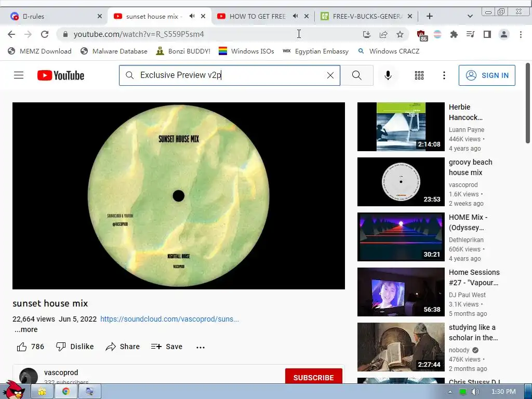The image size is (532, 399).
Task: Open vascoprod channel name
Action: pos(61,373)
